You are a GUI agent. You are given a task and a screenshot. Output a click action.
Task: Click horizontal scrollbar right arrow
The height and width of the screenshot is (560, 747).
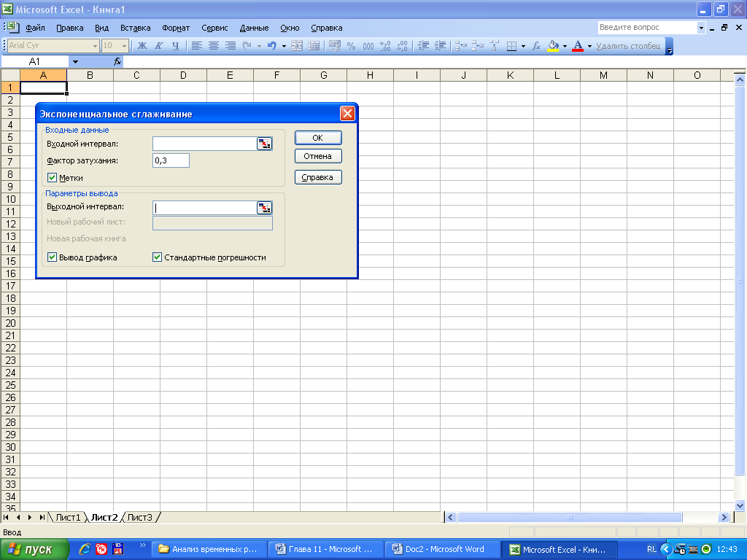[724, 517]
